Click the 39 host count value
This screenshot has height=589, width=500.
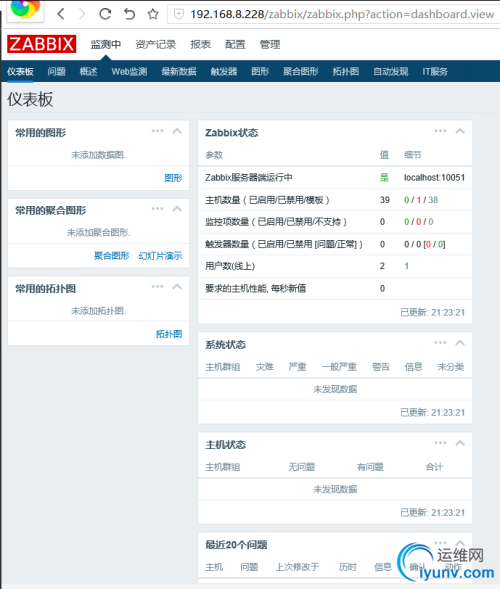tap(385, 200)
